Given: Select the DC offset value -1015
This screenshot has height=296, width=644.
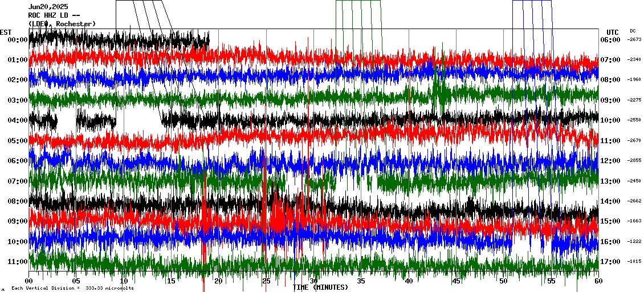Looking at the screenshot, I should (634, 262).
